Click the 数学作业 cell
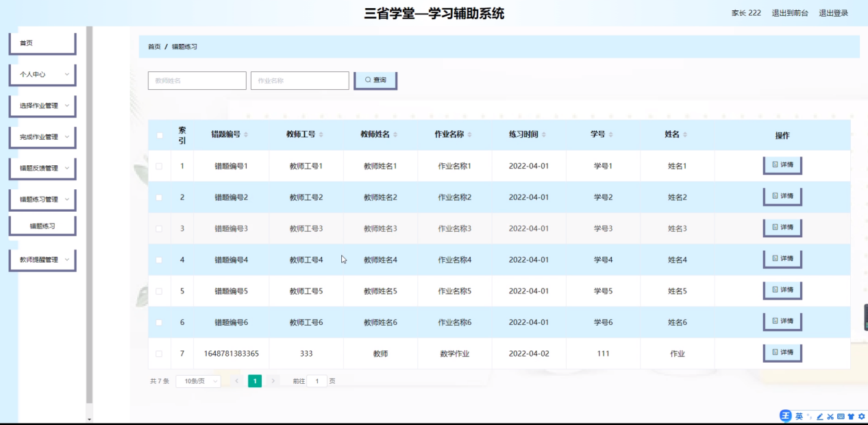868x425 pixels. [455, 354]
